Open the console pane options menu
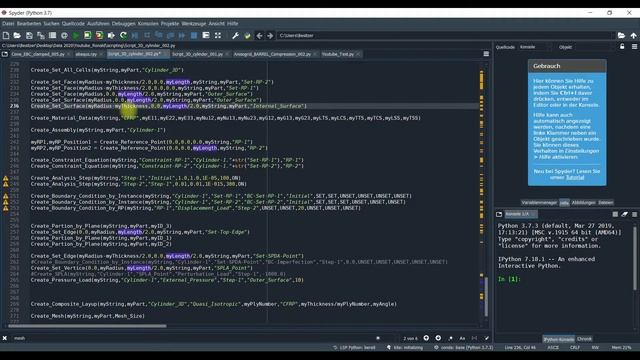 634,214
